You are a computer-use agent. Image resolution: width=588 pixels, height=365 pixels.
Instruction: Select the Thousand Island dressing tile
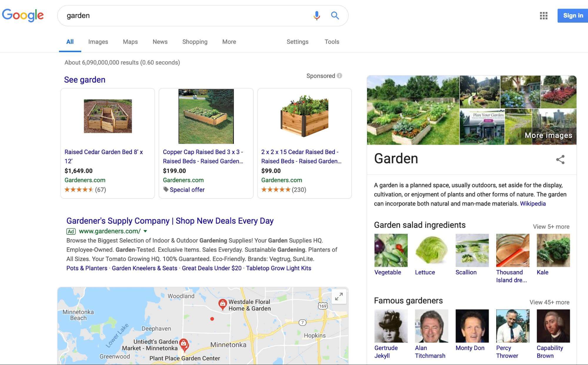pos(513,259)
